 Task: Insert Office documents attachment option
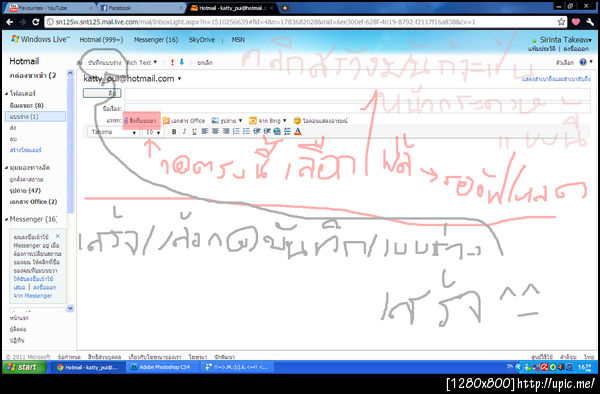tap(184, 121)
